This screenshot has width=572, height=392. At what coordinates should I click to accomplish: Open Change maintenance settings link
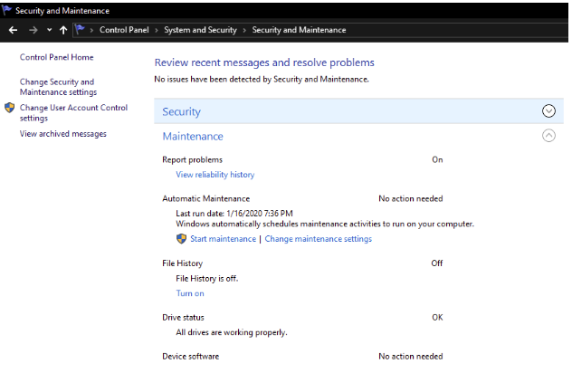318,239
